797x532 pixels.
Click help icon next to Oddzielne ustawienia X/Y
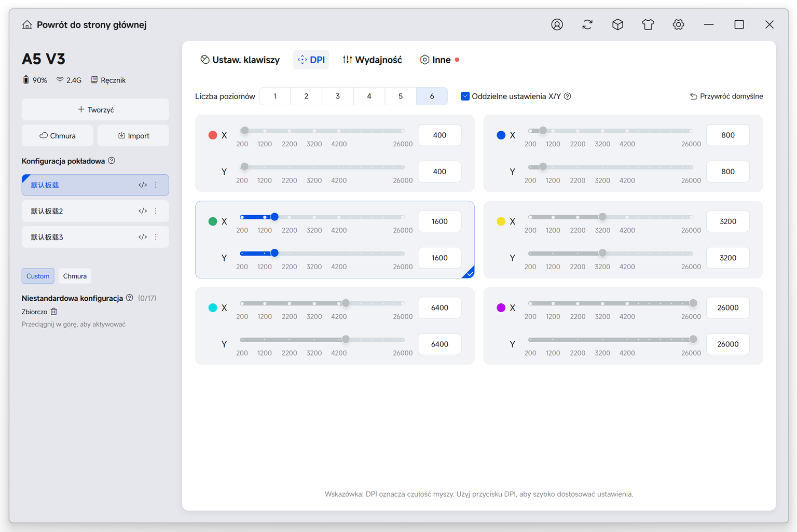(x=568, y=96)
